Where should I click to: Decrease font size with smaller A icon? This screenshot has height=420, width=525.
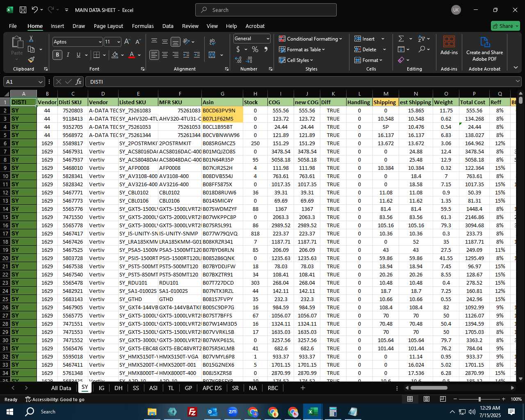(138, 42)
